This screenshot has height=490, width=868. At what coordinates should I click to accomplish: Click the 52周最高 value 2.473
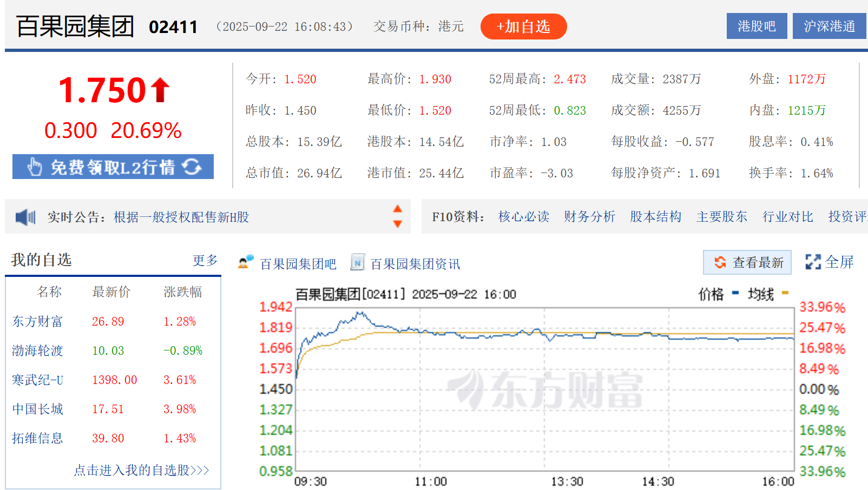570,80
